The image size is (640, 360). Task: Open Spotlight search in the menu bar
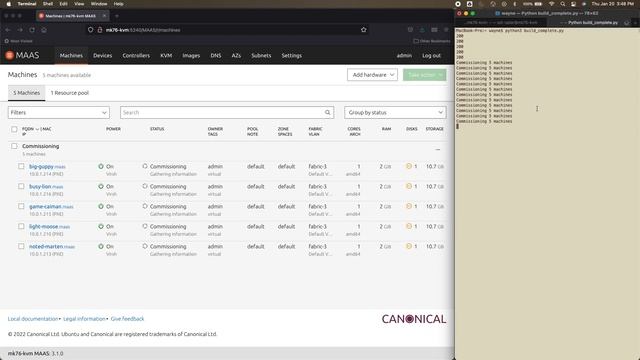click(x=562, y=4)
